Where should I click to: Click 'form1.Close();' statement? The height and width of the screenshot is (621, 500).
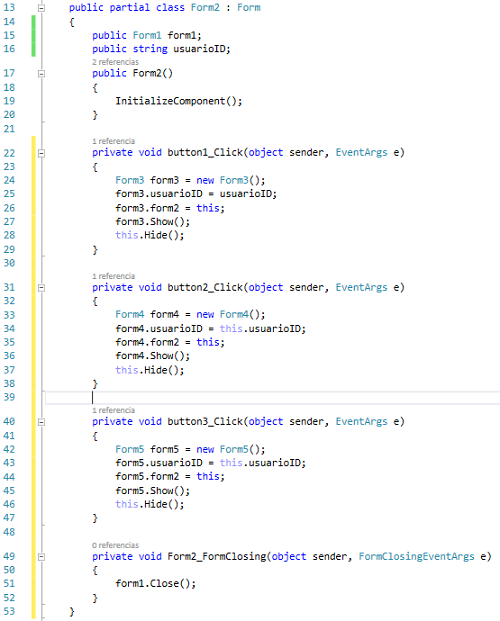point(156,584)
